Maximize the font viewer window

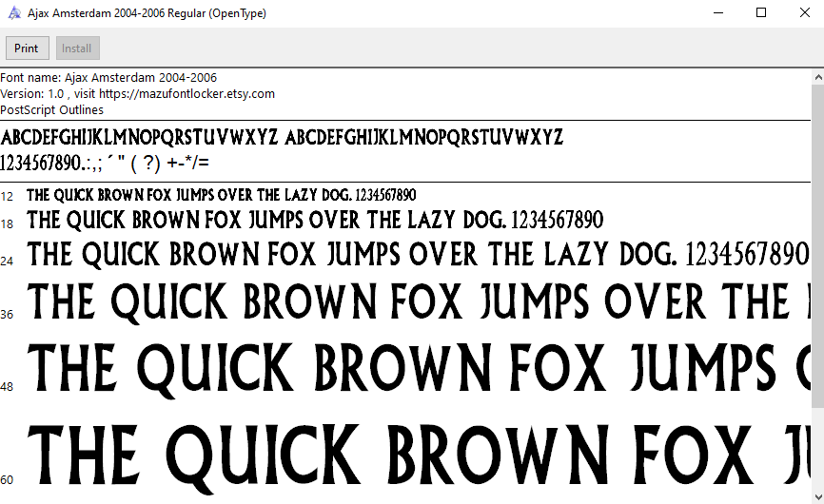[x=761, y=13]
